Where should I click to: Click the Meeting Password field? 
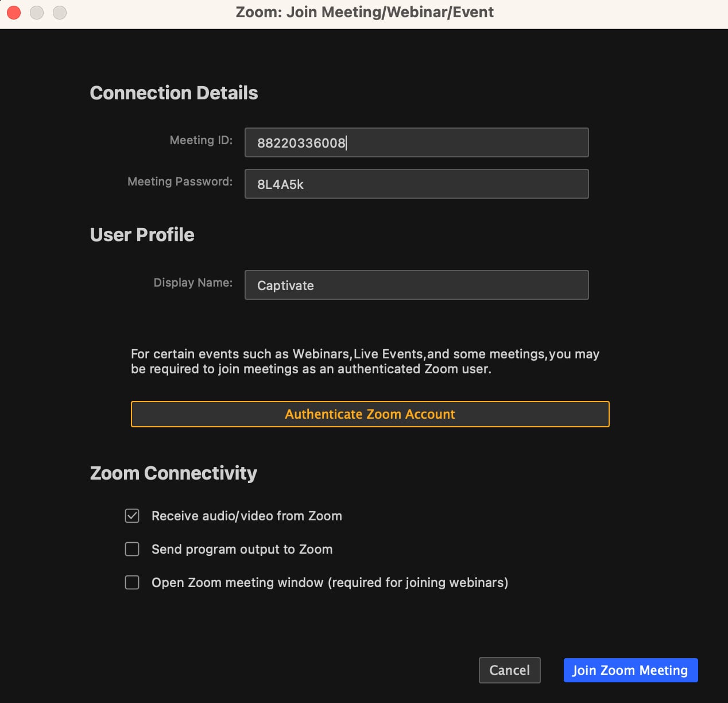tap(416, 184)
